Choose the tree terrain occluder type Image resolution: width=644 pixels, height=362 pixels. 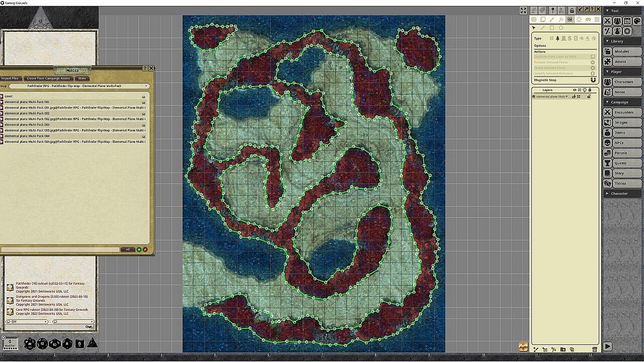tap(557, 38)
